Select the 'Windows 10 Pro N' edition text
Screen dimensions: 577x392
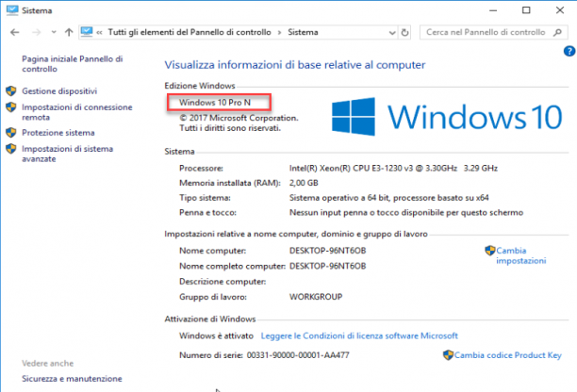tap(215, 102)
